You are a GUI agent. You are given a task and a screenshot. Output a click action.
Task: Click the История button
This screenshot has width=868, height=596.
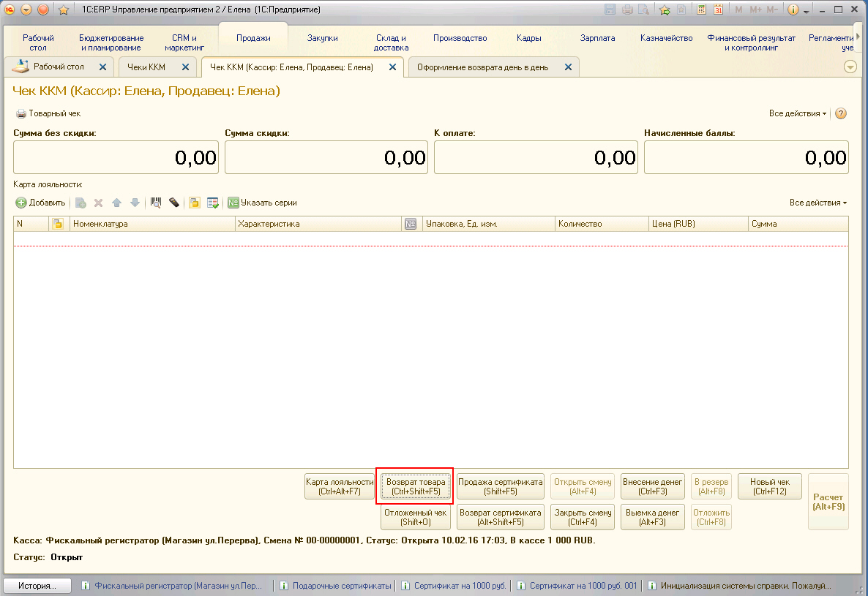pos(37,586)
